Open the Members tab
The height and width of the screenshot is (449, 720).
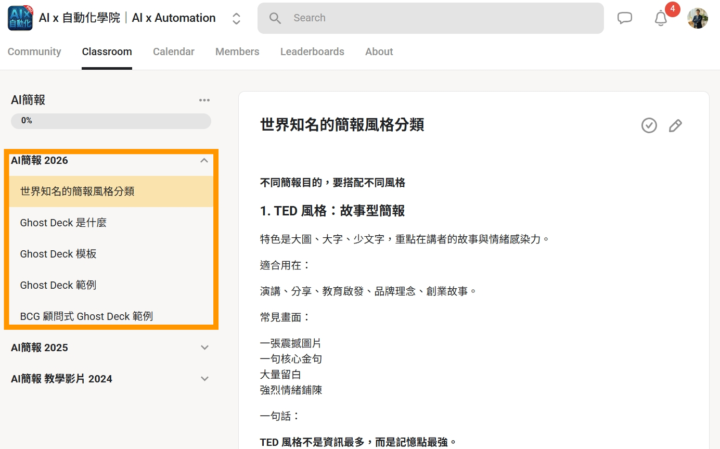pos(237,51)
